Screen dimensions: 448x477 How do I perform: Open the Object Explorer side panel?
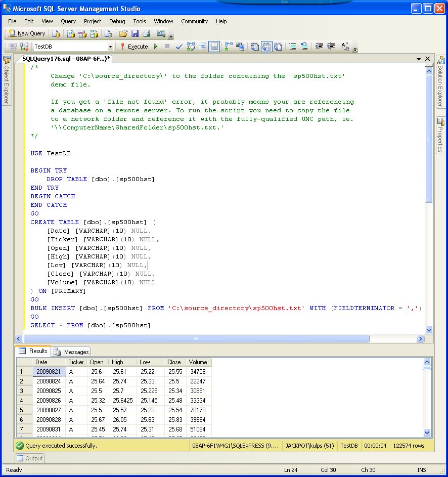click(x=7, y=80)
